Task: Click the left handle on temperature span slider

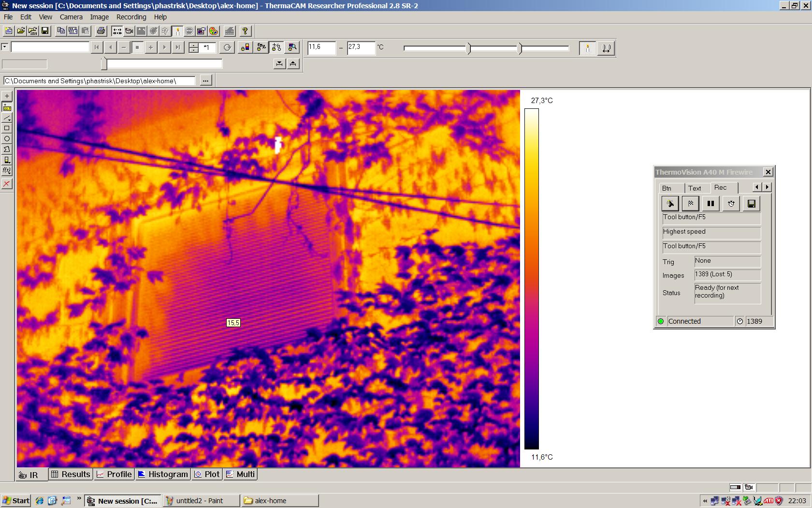Action: pos(468,48)
